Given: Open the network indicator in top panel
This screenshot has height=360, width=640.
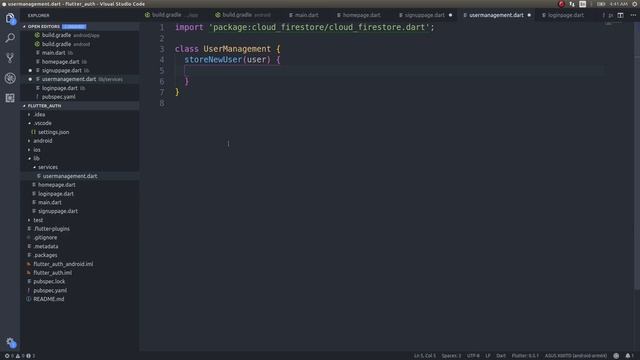Looking at the screenshot, I should pos(572,4).
